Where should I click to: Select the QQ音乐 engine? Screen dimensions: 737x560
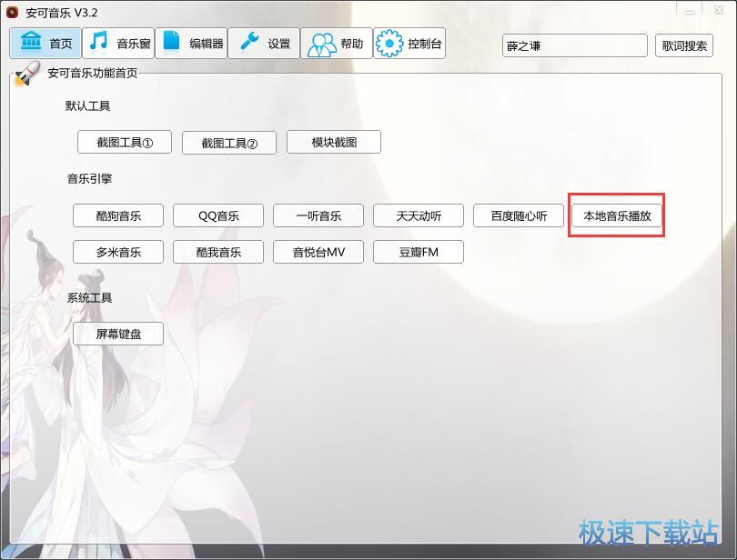point(218,215)
